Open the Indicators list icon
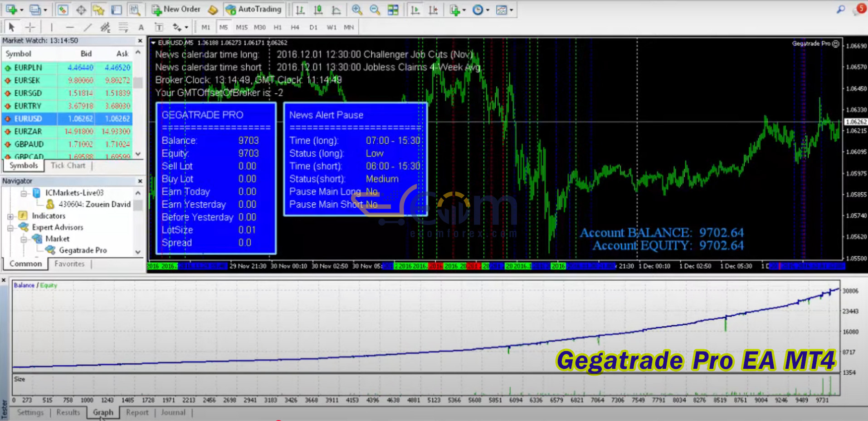868x421 pixels. pos(454,10)
